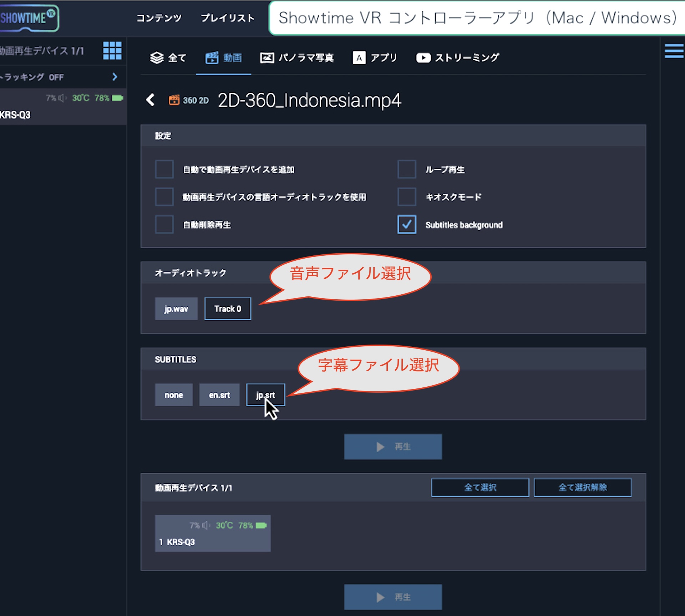Click the 2D-360_Indonesia.mp4 file title
685x616 pixels.
click(x=309, y=100)
